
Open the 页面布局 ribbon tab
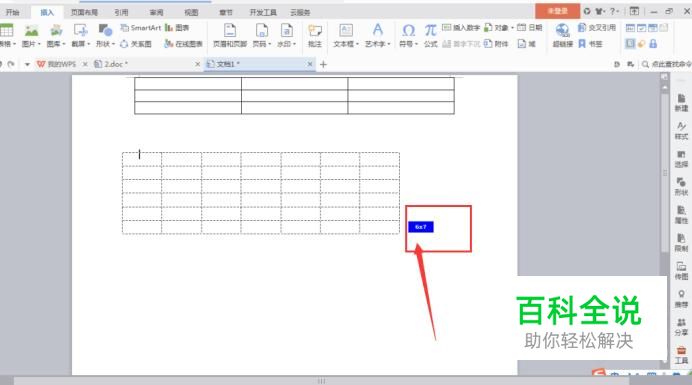(x=84, y=12)
